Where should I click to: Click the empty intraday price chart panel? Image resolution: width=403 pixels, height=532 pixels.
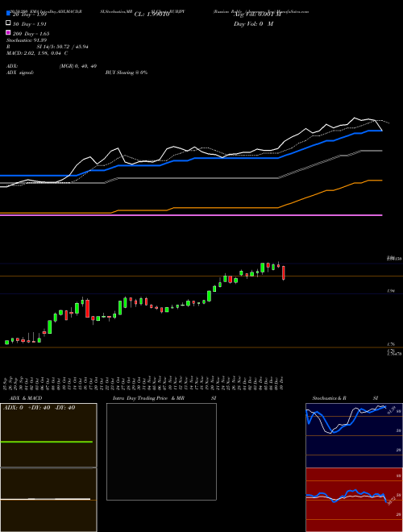tap(161, 451)
